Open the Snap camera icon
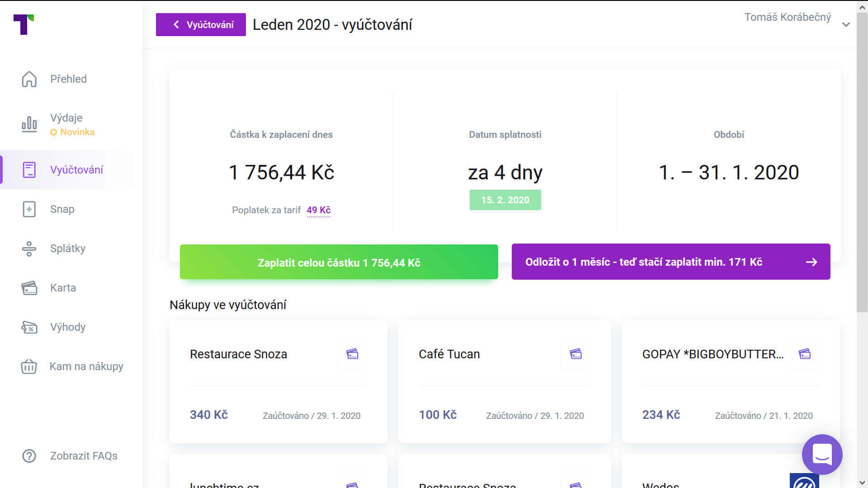This screenshot has height=488, width=868. tap(29, 209)
